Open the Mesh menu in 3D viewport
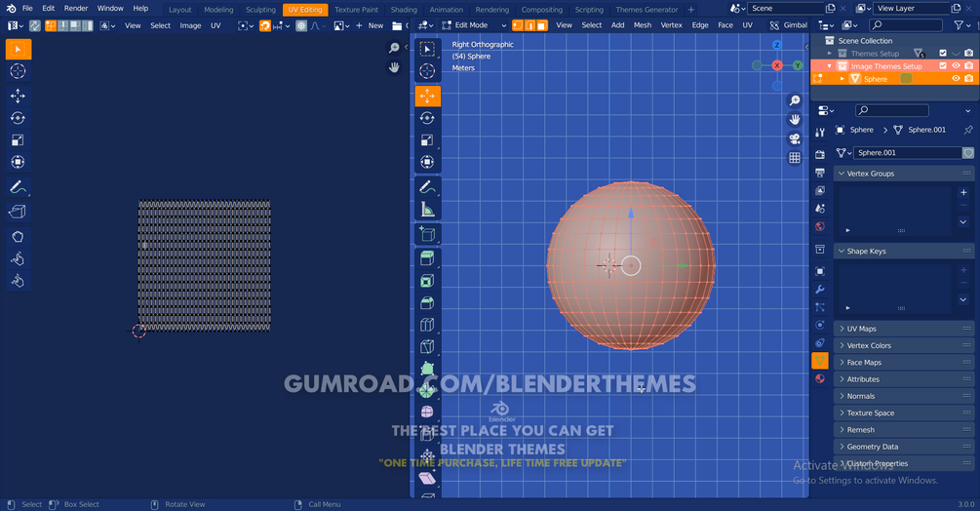 point(643,25)
